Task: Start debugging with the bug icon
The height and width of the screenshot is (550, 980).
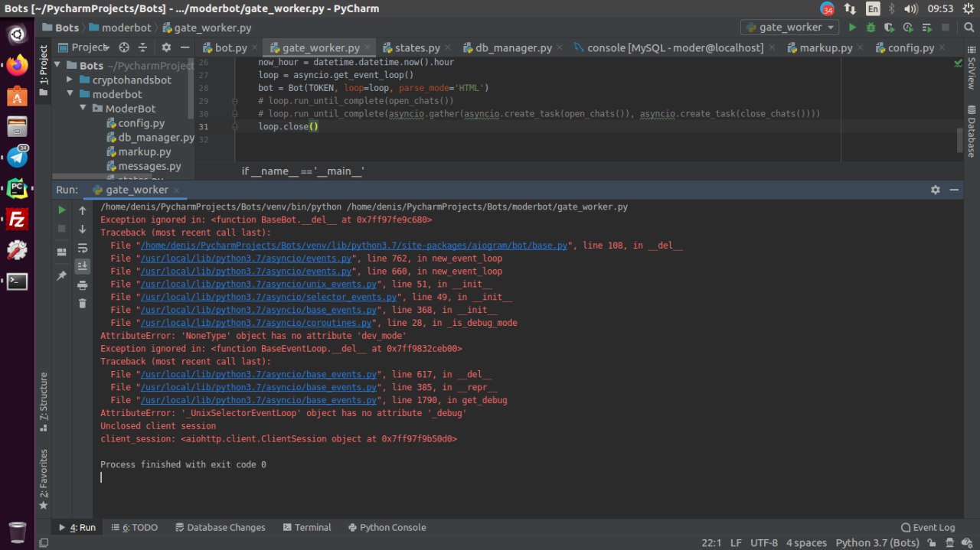Action: [871, 27]
